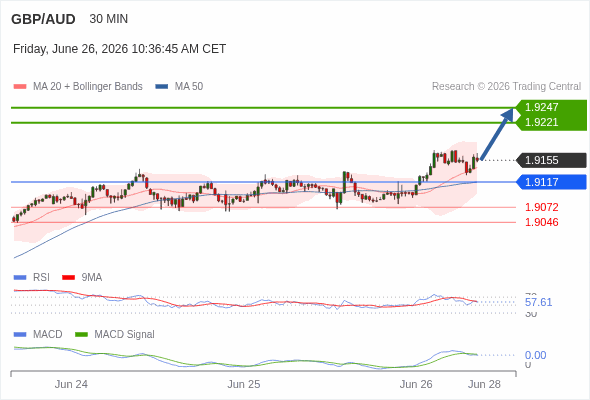Select the red 9MA legend marker

(x=68, y=278)
